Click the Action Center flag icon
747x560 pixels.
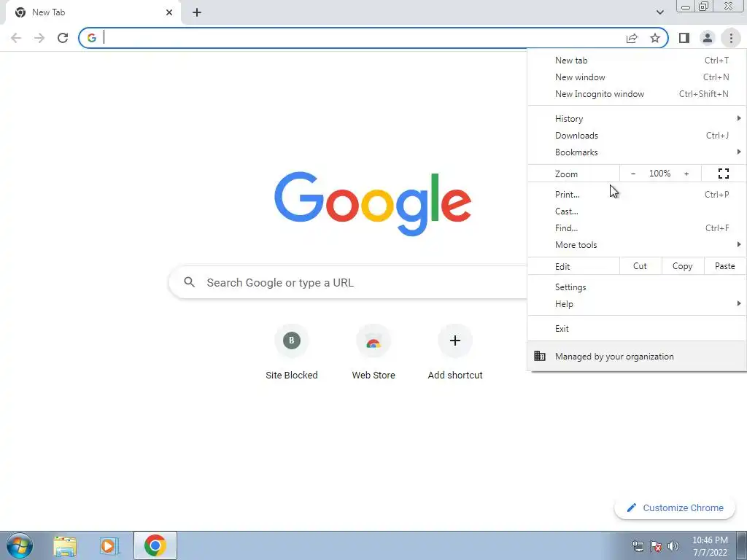click(656, 546)
